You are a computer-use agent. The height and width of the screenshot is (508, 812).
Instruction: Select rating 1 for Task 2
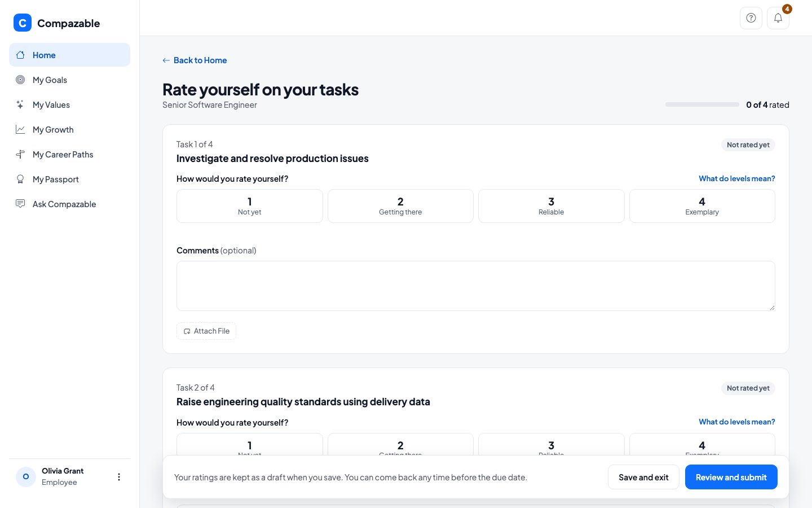tap(250, 444)
